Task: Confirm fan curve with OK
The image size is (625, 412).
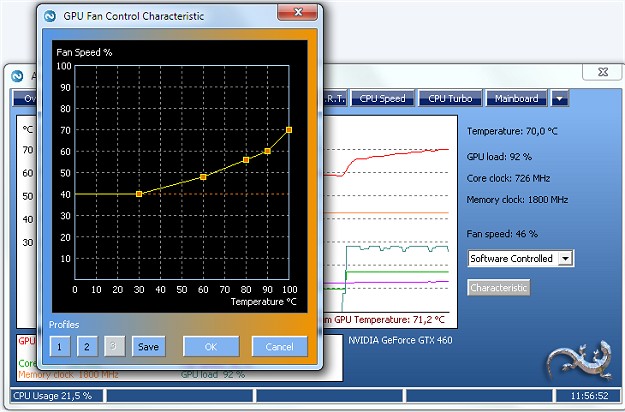Action: pos(211,346)
